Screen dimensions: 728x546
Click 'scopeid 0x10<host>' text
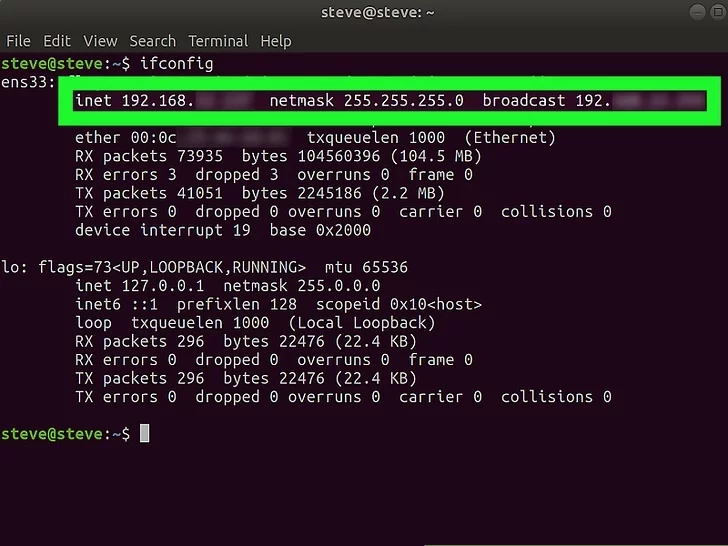click(399, 305)
